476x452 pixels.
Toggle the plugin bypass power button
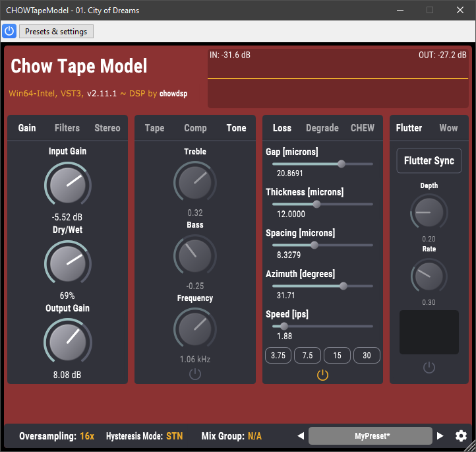click(x=9, y=31)
